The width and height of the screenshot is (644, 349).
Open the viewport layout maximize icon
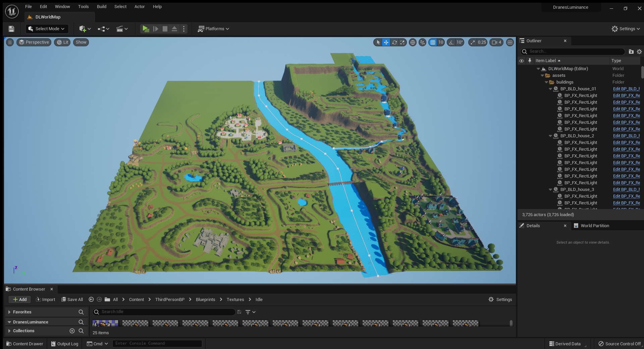tap(510, 42)
